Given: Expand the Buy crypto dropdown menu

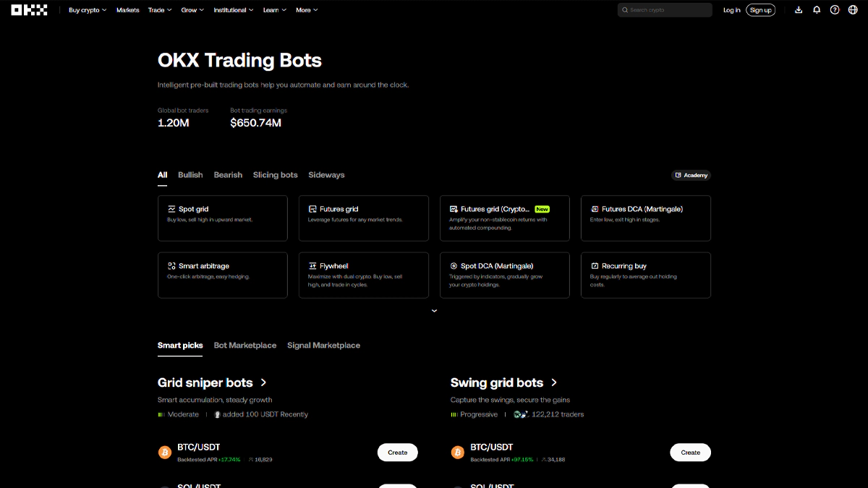Looking at the screenshot, I should pos(88,10).
